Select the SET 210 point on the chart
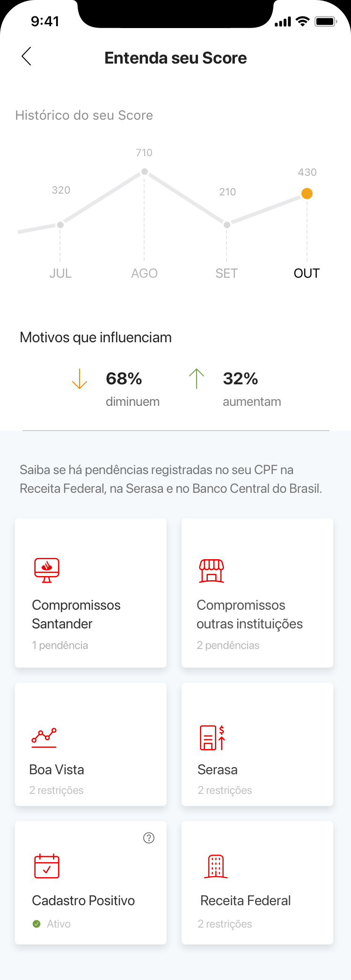The image size is (351, 980). coord(227,225)
